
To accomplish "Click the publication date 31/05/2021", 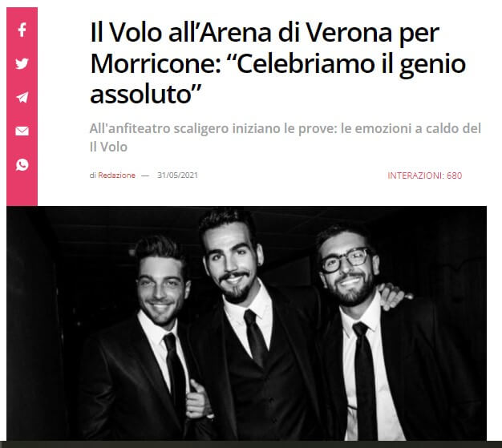I will coord(177,176).
